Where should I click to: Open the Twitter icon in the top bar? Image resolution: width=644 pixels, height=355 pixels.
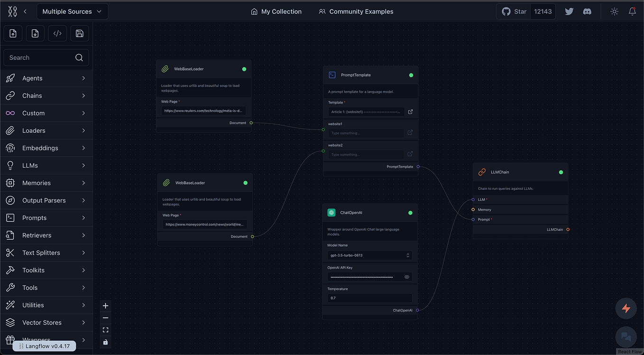click(569, 11)
